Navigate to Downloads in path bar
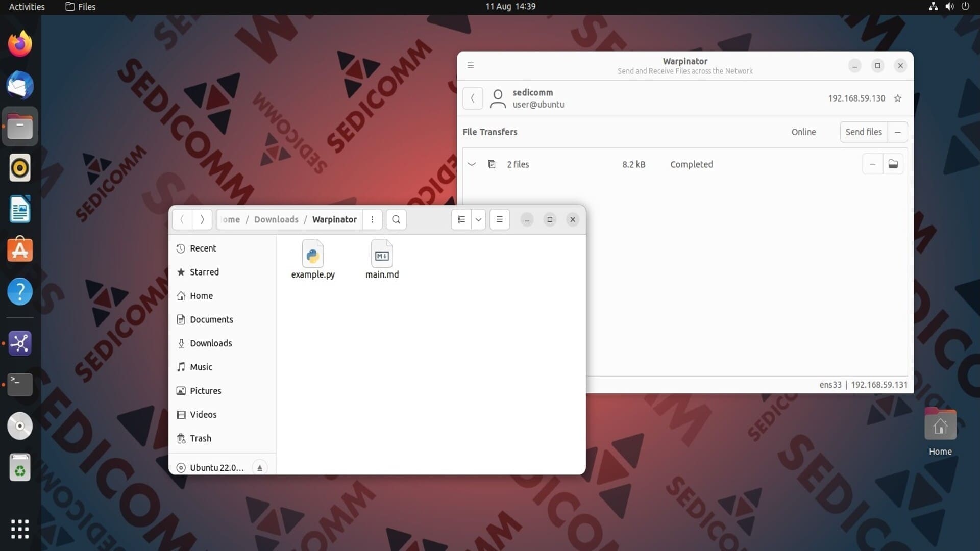Viewport: 980px width, 551px height. pyautogui.click(x=276, y=219)
